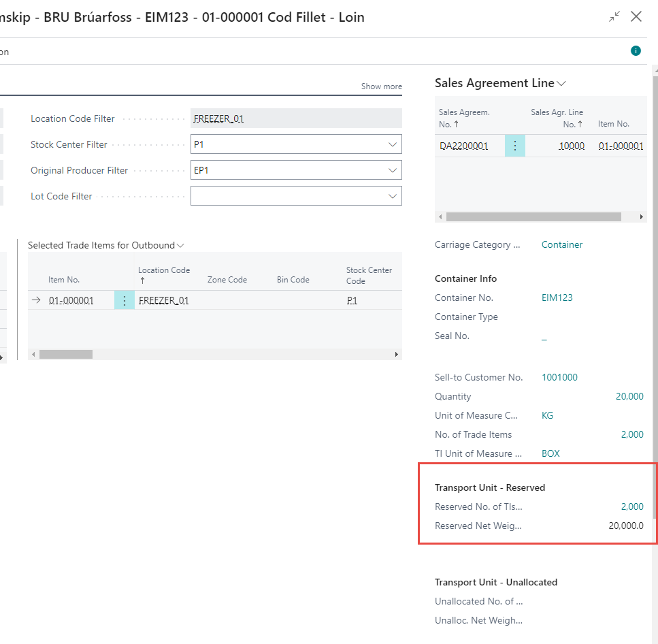Click Location Code Filter field FREEZER_01

(296, 118)
